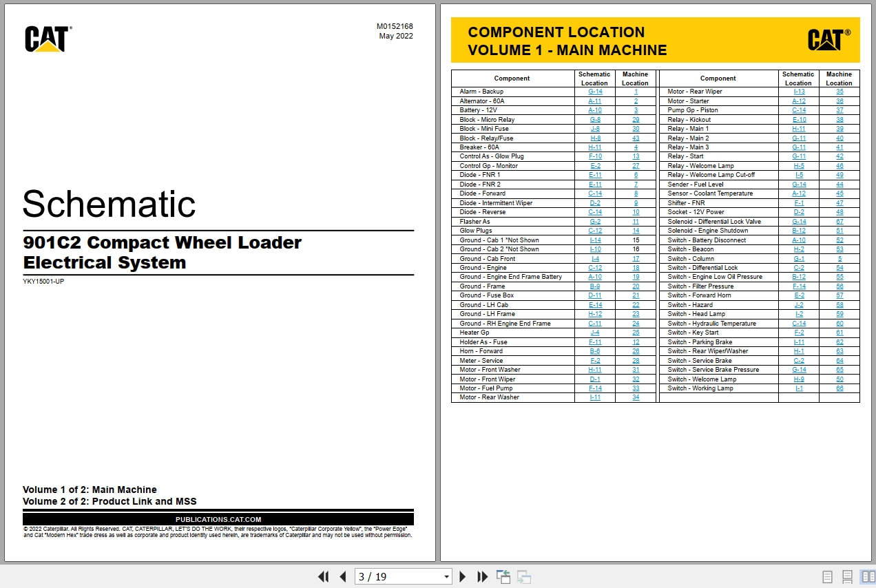Viewport: 876px width, 588px height.
Task: Open schematic link F-10 for Control As - Glow Plug
Action: tap(595, 156)
